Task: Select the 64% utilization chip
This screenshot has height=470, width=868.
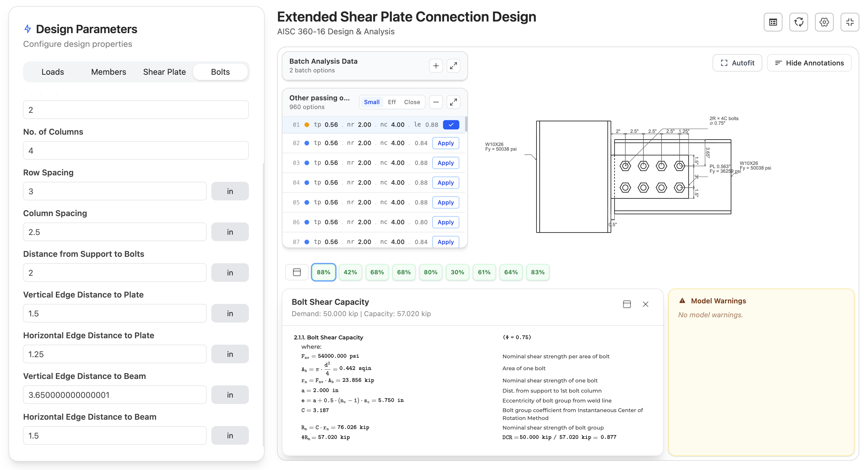Action: click(511, 272)
